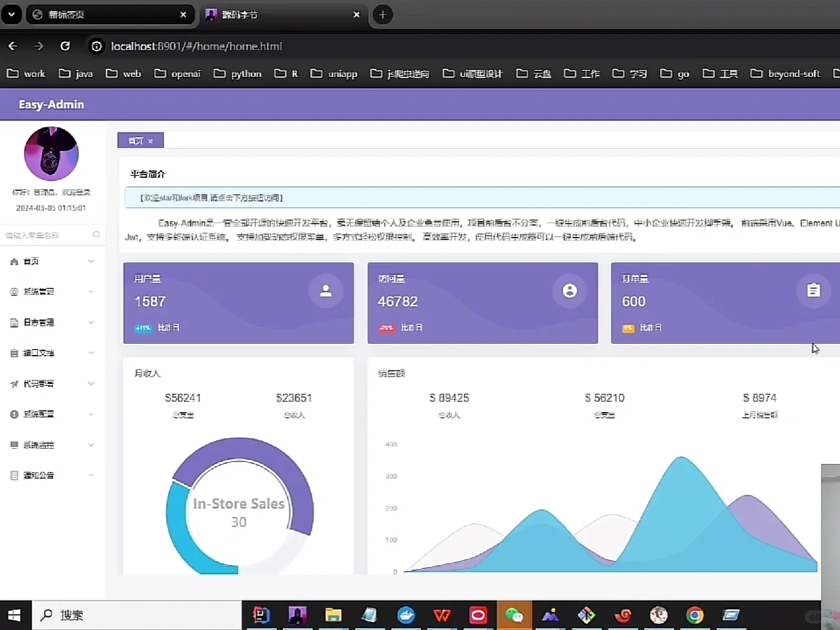Click the sidebar menu name search field
Screen dimensions: 840x630
coord(46,235)
